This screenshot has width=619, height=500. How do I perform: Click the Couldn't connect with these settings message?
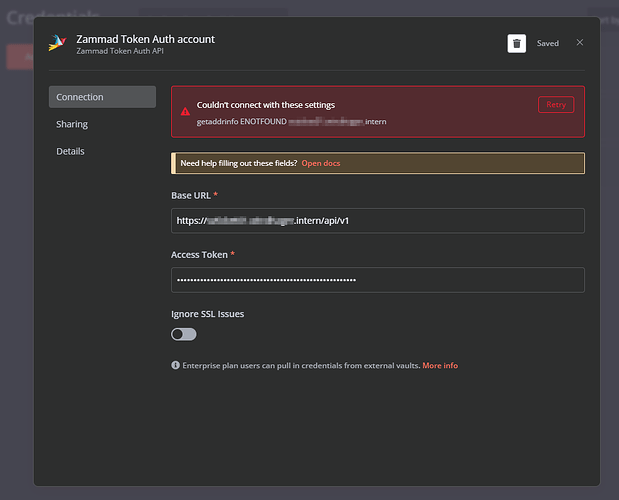click(x=266, y=105)
